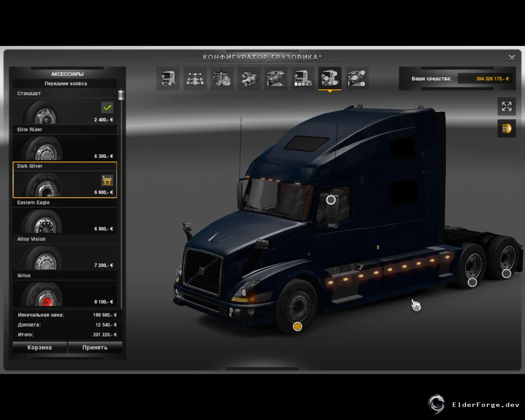The image size is (525, 420).
Task: Open the cabin configuration tab
Action: click(168, 78)
